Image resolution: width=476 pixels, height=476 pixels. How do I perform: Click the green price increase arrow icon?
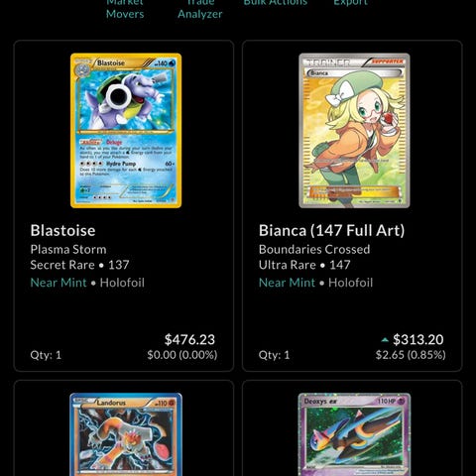(x=385, y=339)
